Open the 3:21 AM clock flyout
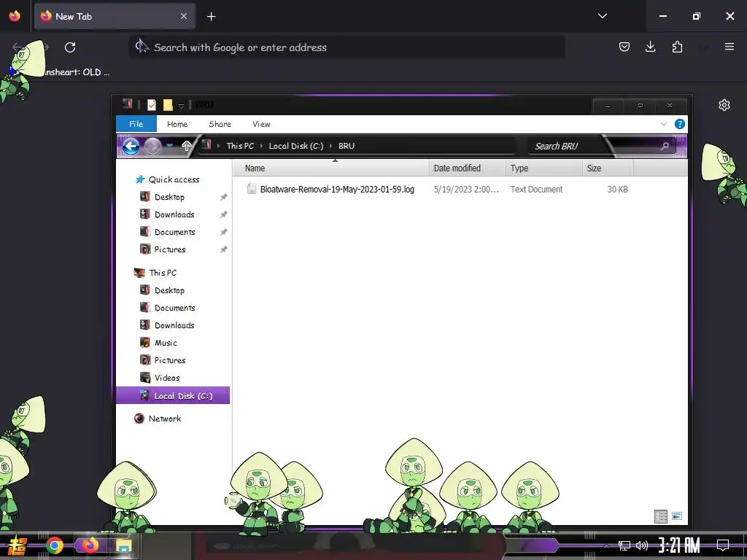Viewport: 747px width, 560px height. point(679,545)
